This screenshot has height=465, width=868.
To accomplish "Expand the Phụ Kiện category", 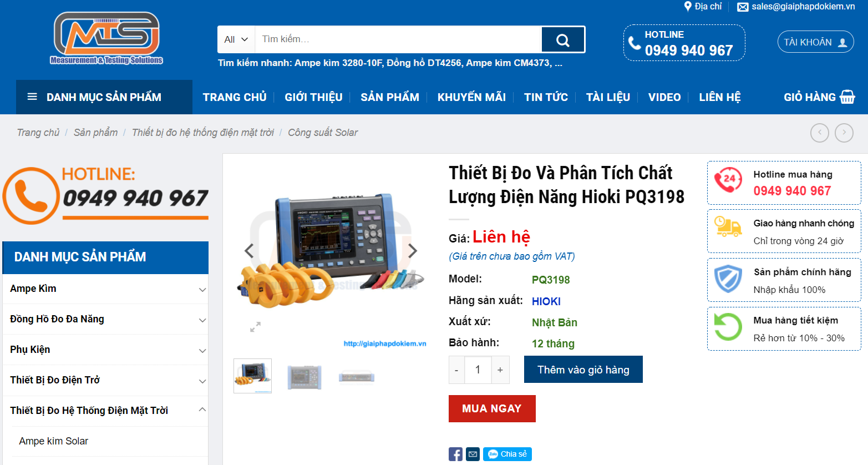I will (202, 351).
